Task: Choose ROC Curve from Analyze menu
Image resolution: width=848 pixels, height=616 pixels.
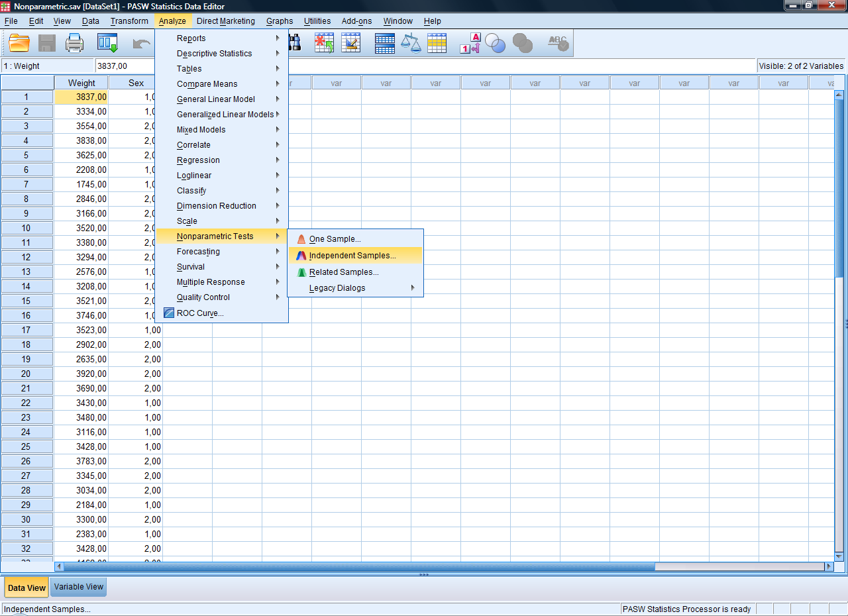Action: tap(221, 313)
